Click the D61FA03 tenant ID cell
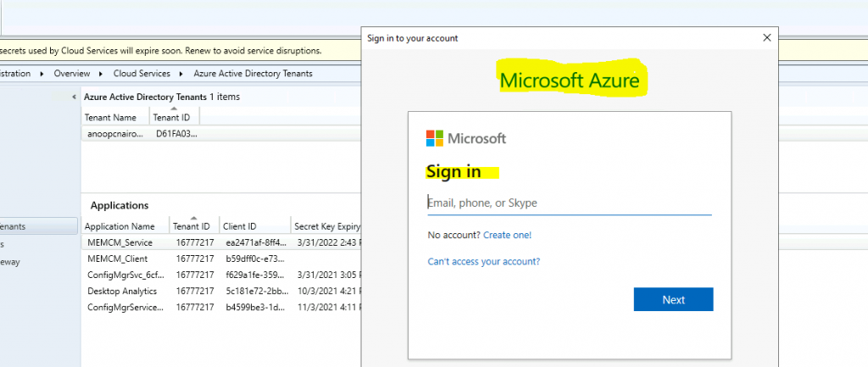The width and height of the screenshot is (868, 367). 175,133
